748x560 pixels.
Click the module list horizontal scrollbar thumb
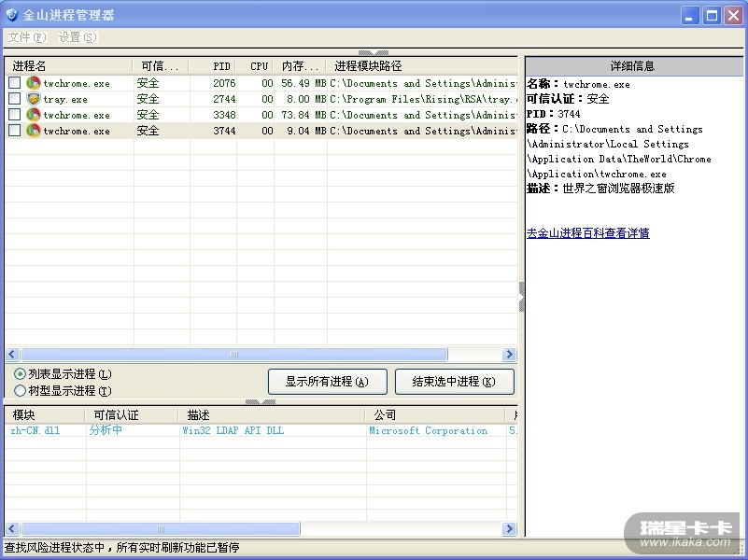coord(161,528)
